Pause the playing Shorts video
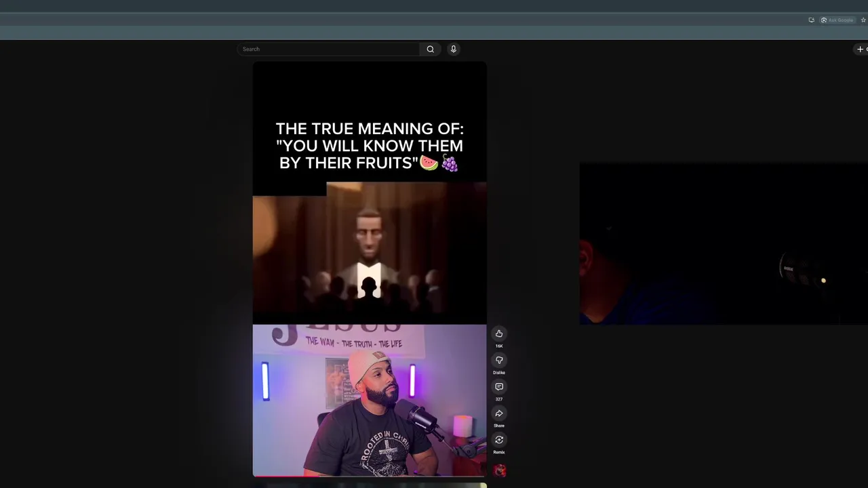Viewport: 868px width, 488px height. tap(370, 269)
